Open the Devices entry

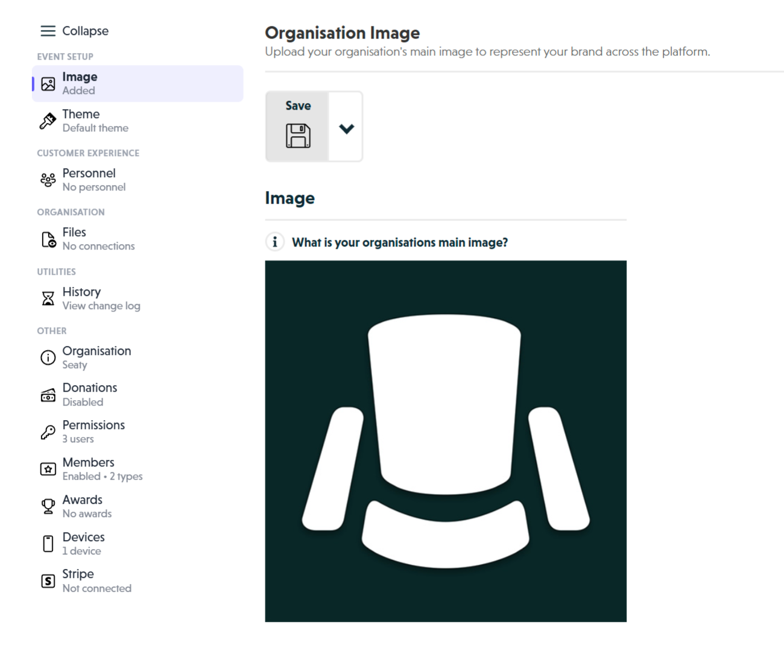138,544
